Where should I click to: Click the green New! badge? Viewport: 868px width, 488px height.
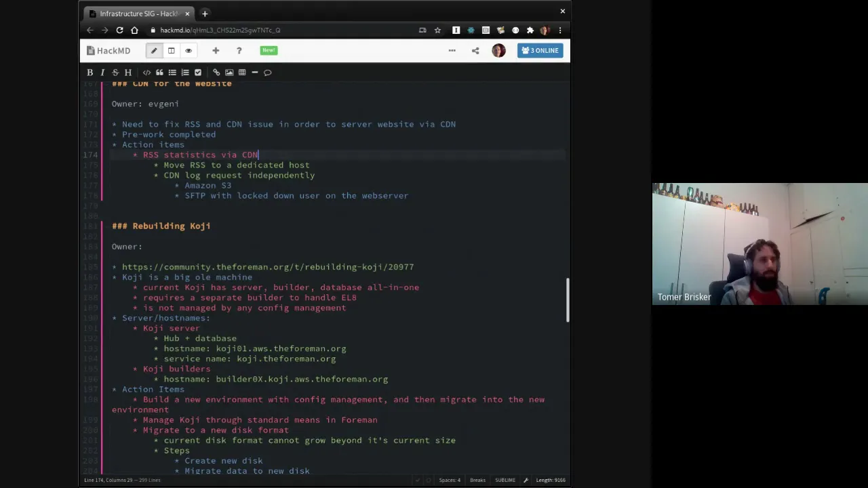point(269,50)
